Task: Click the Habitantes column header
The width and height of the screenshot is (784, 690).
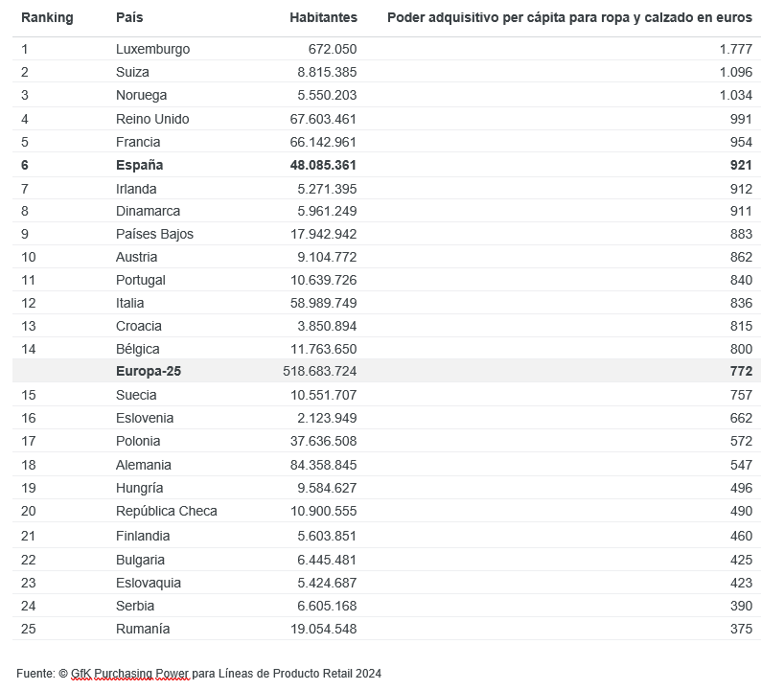Action: tap(323, 17)
